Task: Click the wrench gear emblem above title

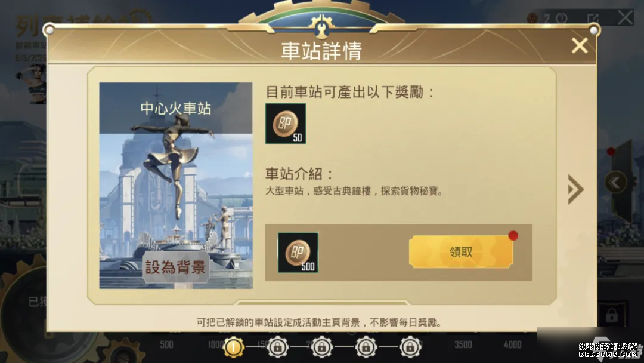Action: [x=321, y=26]
